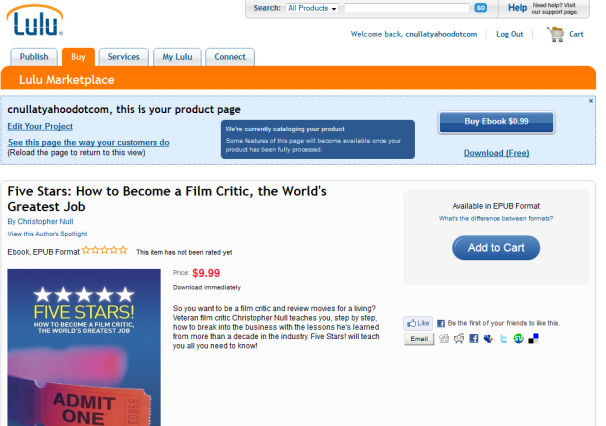The image size is (606, 426).
Task: Switch to the Connect tab
Action: tap(230, 57)
